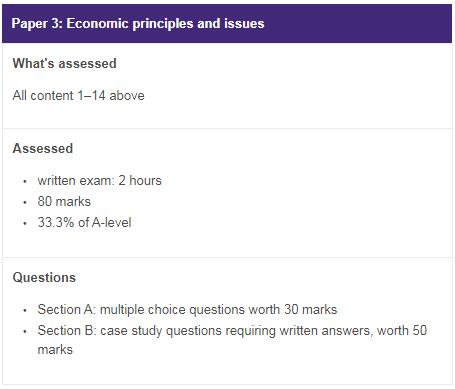Click the Paper 3 purple header title
This screenshot has height=389, width=455.
pos(138,24)
